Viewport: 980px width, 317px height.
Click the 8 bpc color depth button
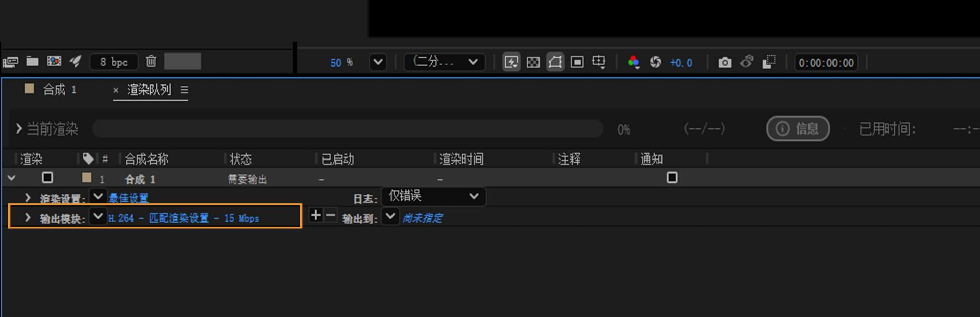114,62
